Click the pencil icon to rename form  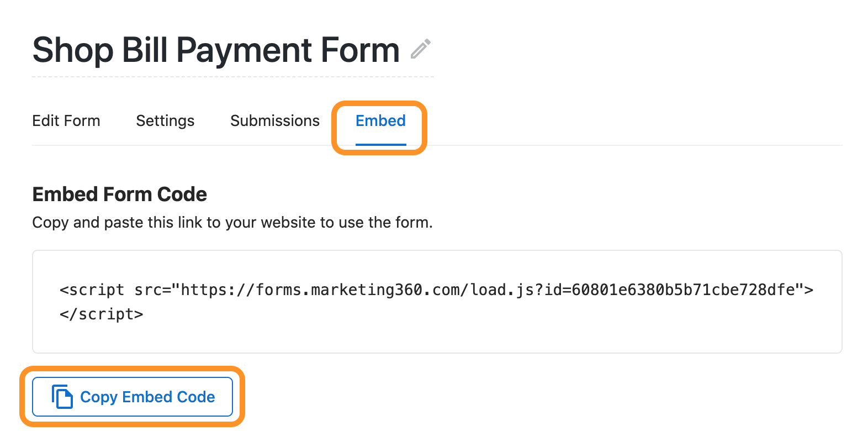point(421,49)
